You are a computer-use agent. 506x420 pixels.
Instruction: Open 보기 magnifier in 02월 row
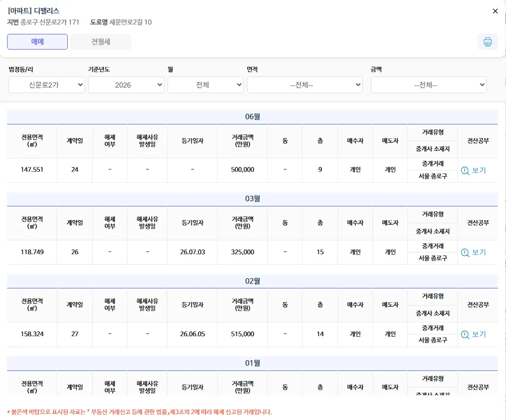473,334
